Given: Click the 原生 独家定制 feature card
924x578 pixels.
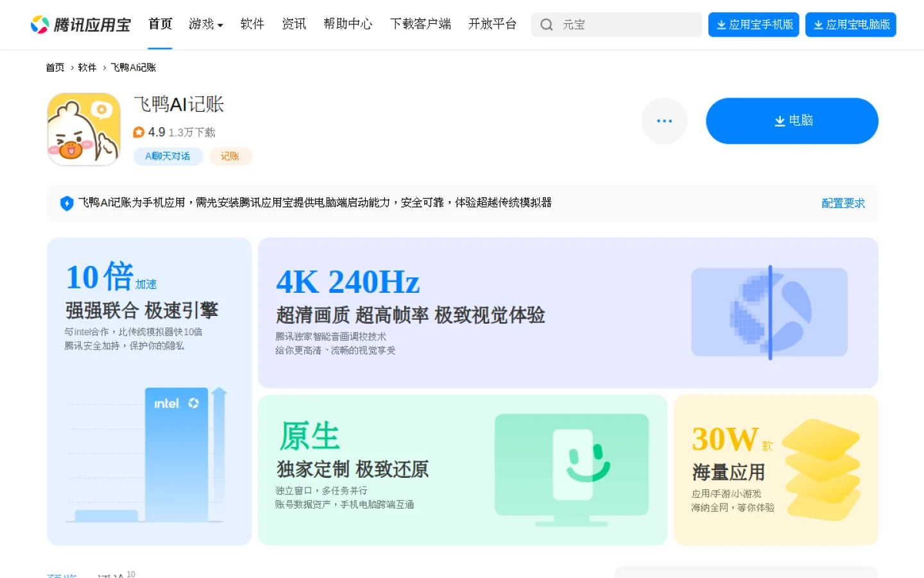Looking at the screenshot, I should (463, 470).
